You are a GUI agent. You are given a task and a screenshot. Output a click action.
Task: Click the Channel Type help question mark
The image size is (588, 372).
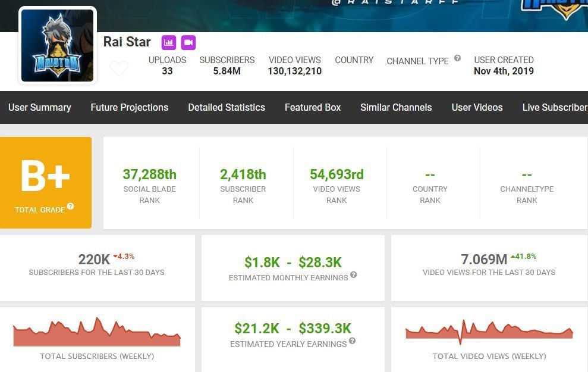457,58
